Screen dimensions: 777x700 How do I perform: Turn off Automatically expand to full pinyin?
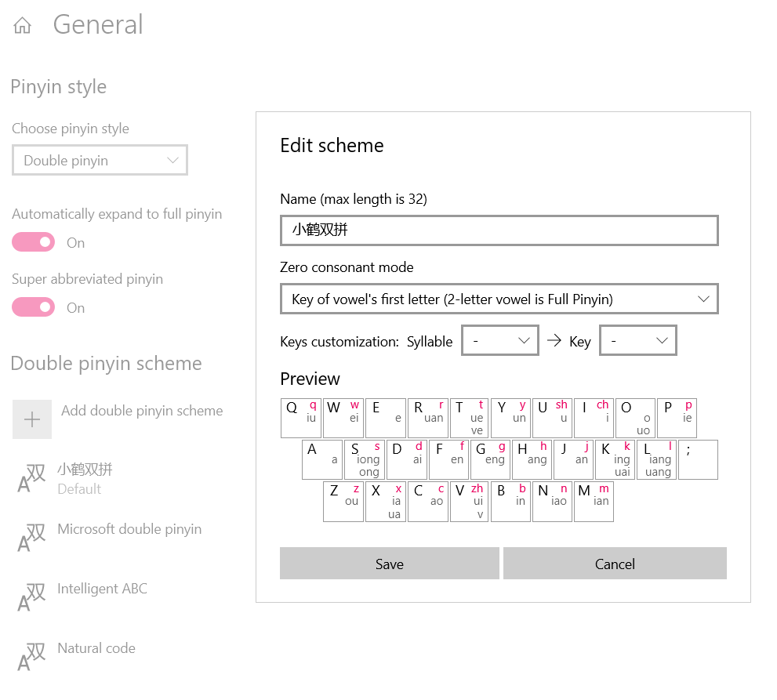click(x=33, y=242)
